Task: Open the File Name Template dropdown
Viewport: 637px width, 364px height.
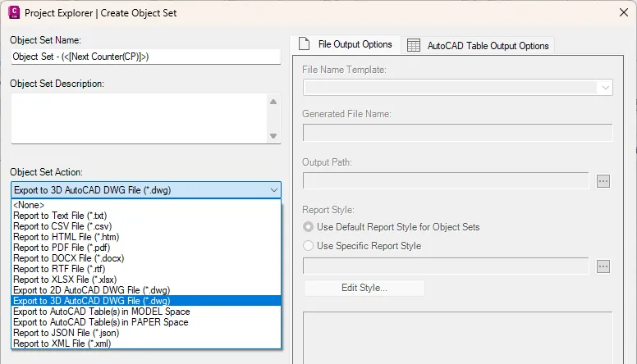Action: tap(605, 88)
